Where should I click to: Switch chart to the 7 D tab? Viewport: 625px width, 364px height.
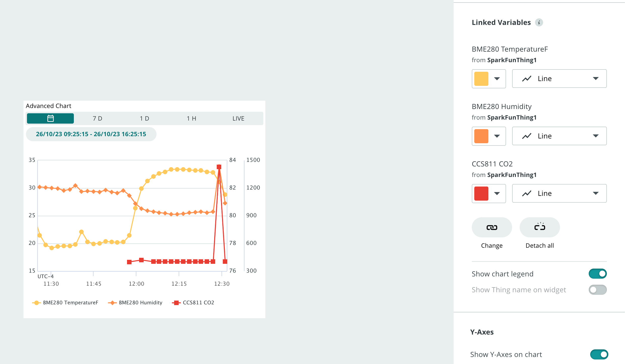(x=97, y=118)
